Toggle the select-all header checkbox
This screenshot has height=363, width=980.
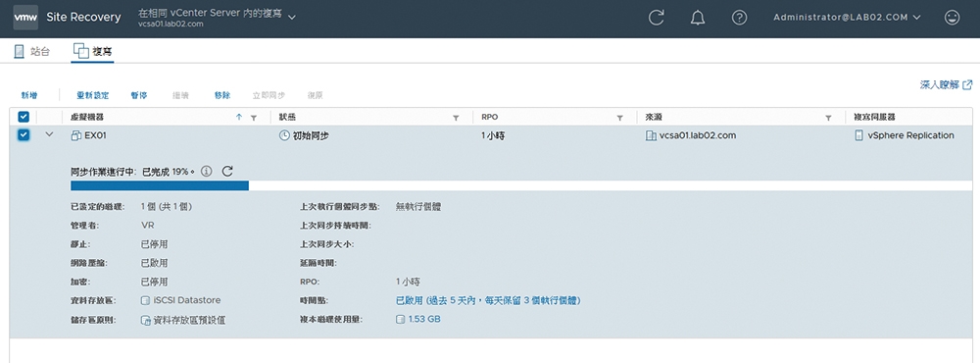[24, 117]
